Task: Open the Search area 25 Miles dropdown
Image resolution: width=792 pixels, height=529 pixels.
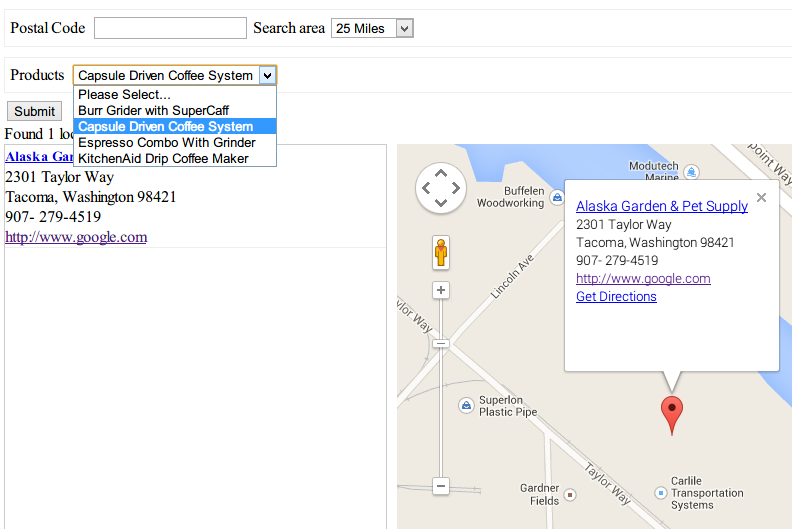Action: point(372,28)
